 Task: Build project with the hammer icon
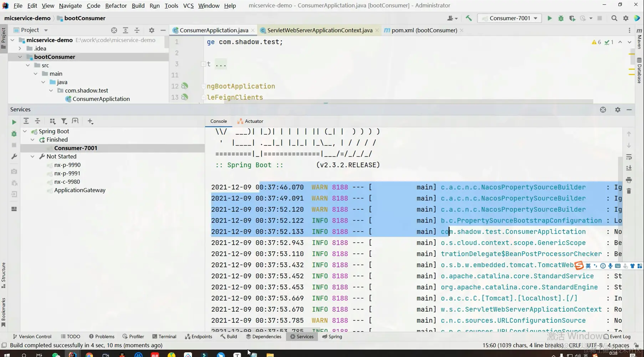click(469, 18)
